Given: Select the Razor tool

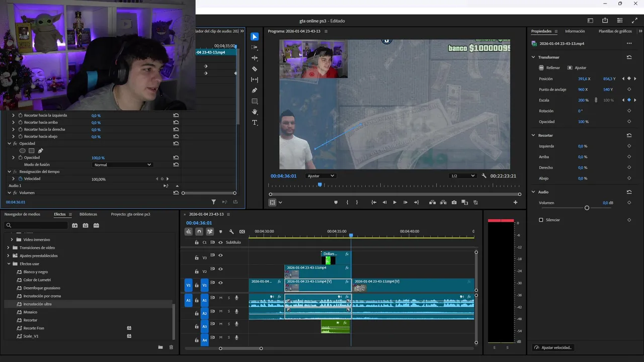Looking at the screenshot, I should click(x=255, y=69).
